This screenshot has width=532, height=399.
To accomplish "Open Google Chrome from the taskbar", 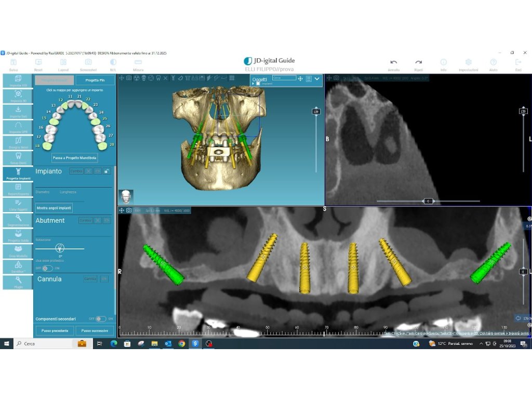I will click(x=181, y=344).
